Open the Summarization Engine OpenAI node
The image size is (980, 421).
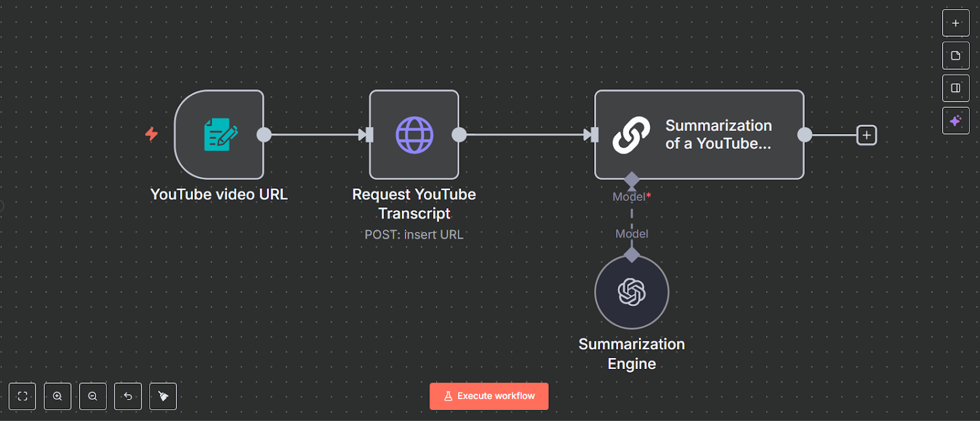coord(631,292)
